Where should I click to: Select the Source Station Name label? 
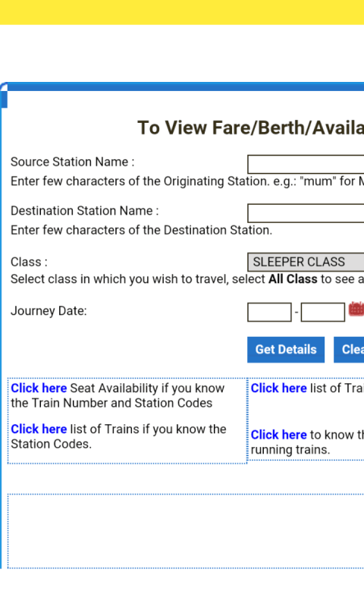(72, 162)
